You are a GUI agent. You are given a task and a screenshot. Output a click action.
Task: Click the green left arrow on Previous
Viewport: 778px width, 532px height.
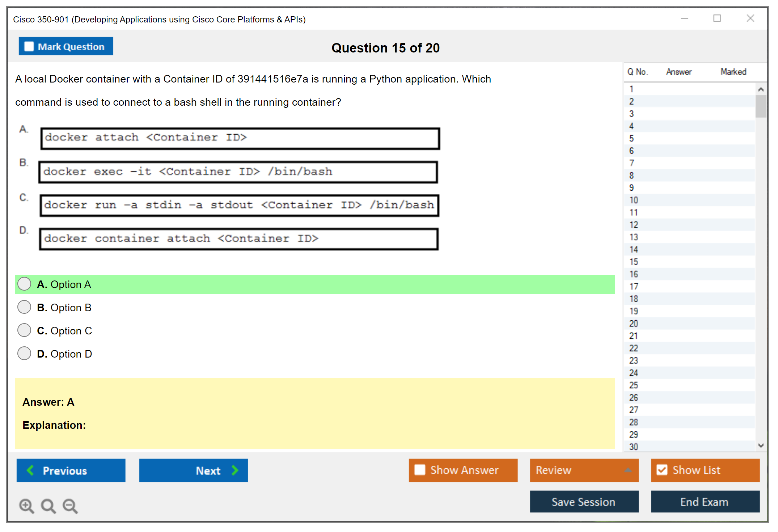[30, 470]
